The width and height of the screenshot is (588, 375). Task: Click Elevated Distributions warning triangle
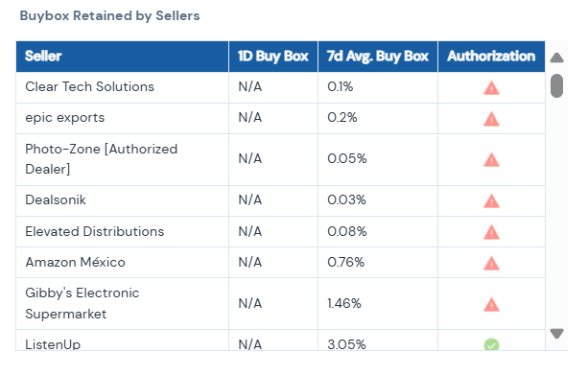[x=491, y=232]
